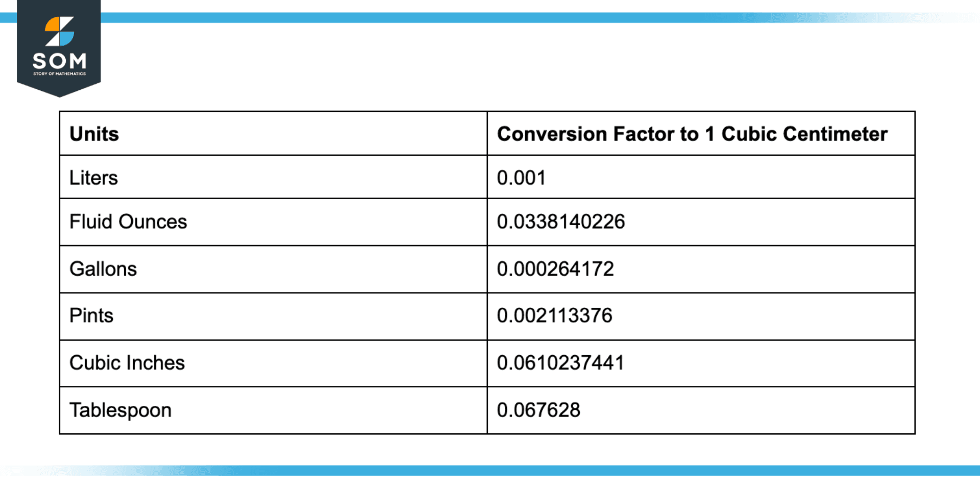Select the Units column header

[94, 134]
